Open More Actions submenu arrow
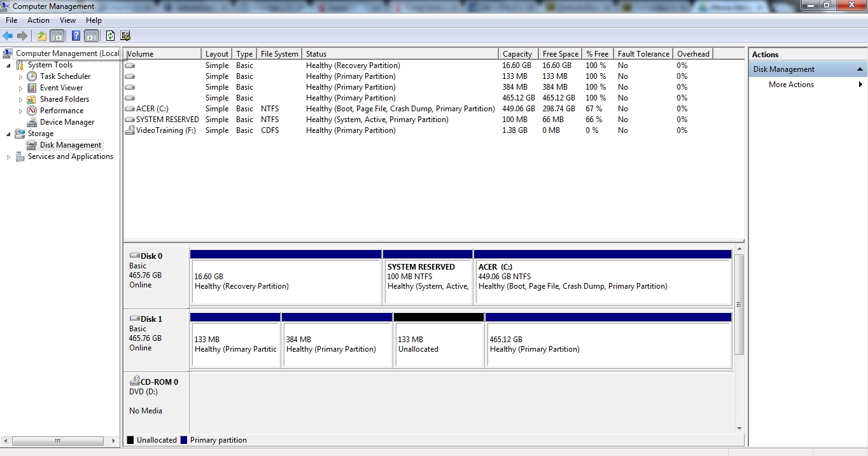 pyautogui.click(x=860, y=85)
